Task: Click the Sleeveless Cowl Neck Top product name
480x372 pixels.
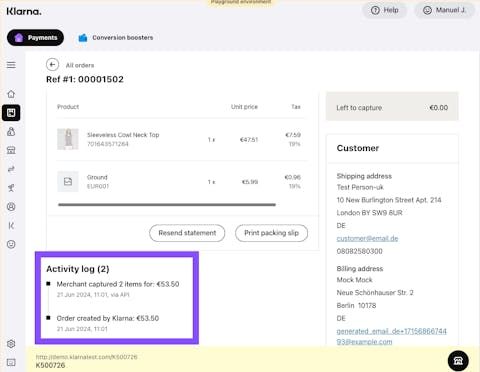Action: pyautogui.click(x=123, y=135)
